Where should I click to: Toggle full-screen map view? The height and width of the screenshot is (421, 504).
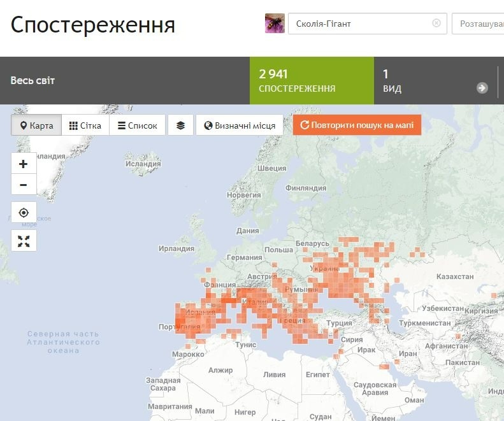pos(24,241)
